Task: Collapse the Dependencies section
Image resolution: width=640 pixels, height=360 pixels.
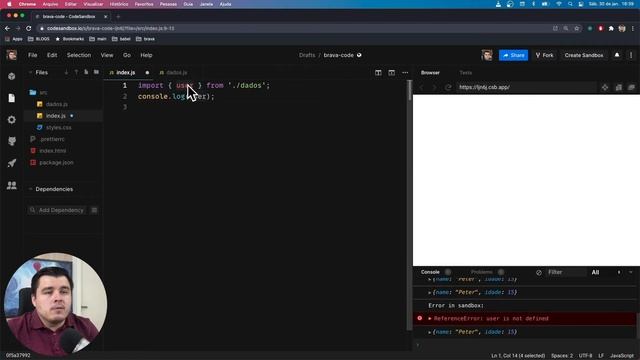Action: point(30,189)
